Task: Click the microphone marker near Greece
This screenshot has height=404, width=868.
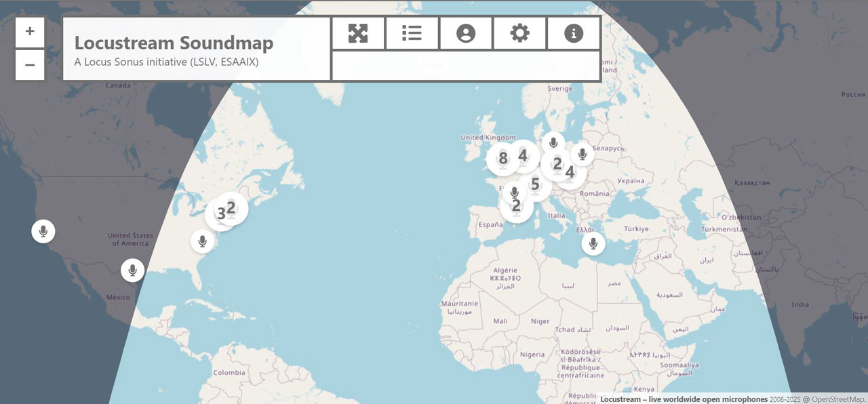Action: (x=593, y=244)
